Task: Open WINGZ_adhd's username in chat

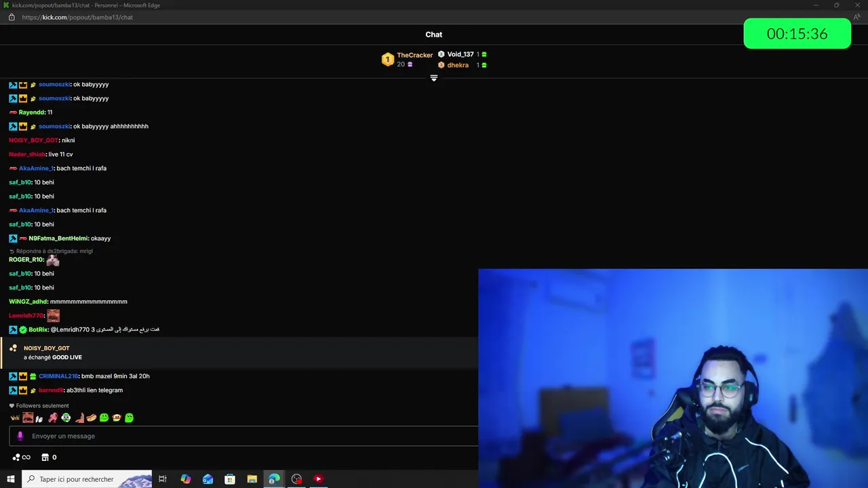Action: [x=28, y=302]
